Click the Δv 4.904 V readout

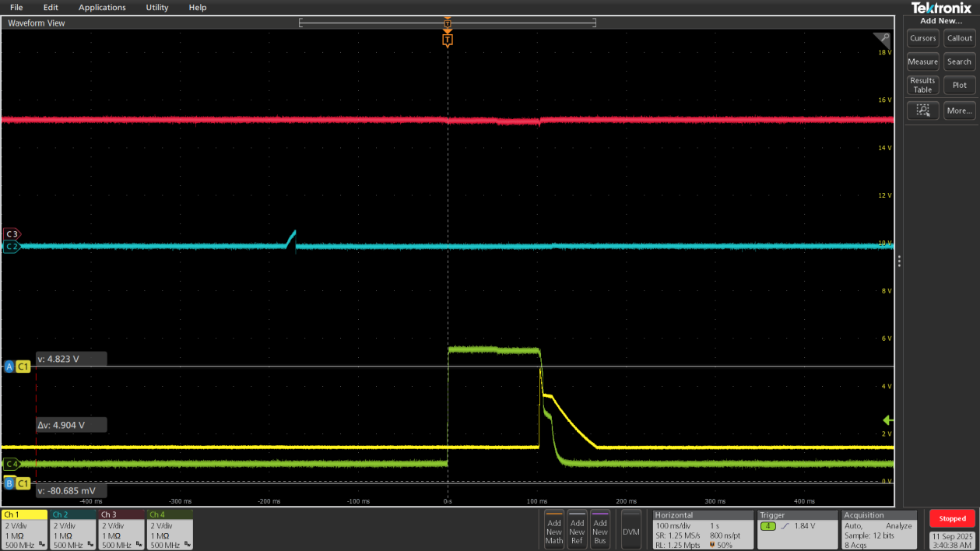tap(71, 425)
